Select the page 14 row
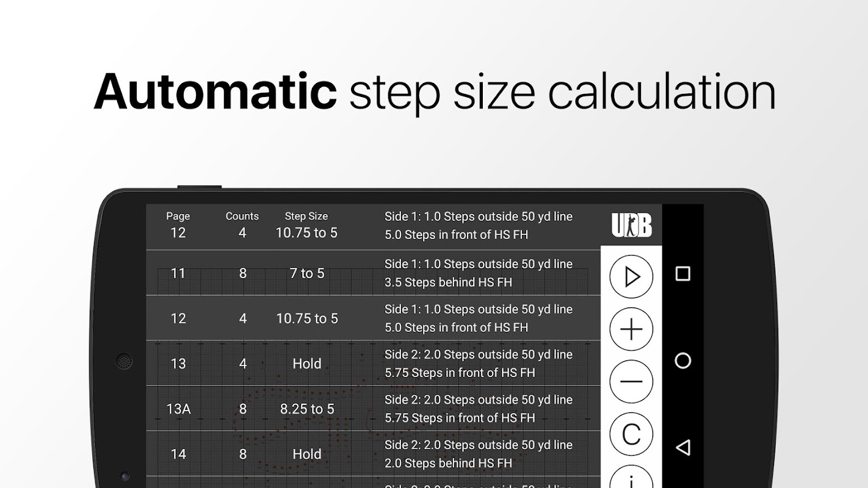This screenshot has height=488, width=868. (x=374, y=453)
